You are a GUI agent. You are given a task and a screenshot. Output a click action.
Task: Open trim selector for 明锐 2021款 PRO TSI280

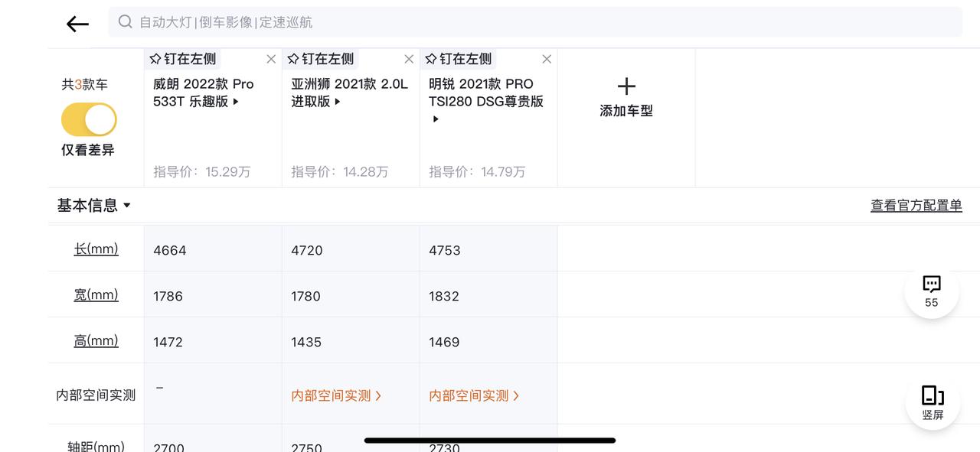pos(486,99)
